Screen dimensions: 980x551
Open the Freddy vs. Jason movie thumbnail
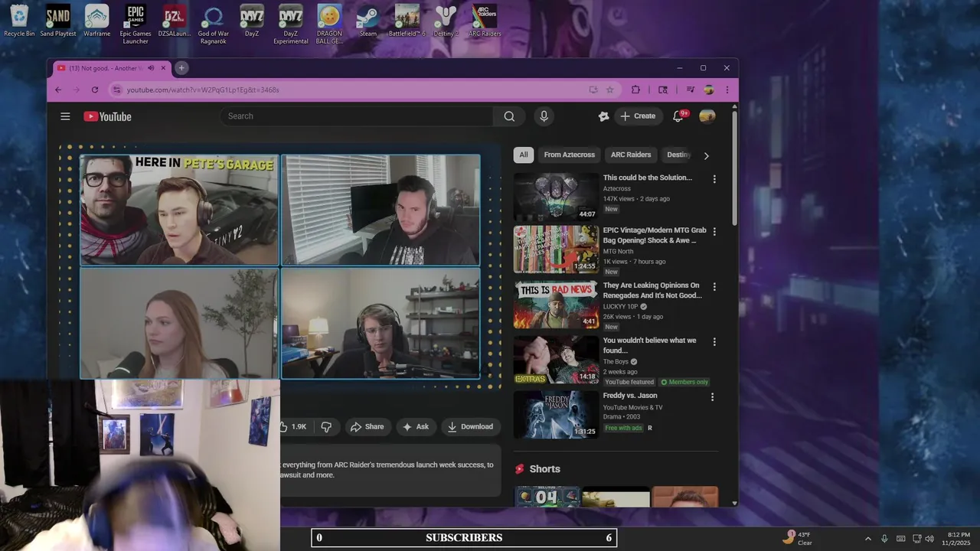coord(556,415)
